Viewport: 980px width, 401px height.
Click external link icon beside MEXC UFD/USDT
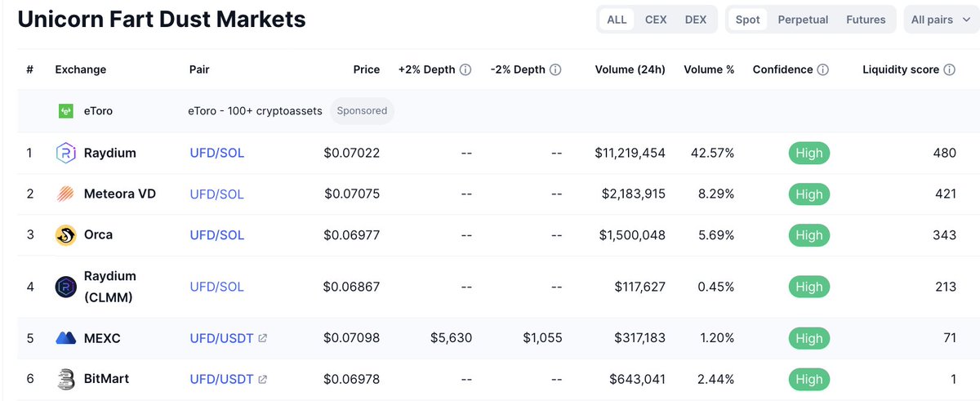(262, 338)
